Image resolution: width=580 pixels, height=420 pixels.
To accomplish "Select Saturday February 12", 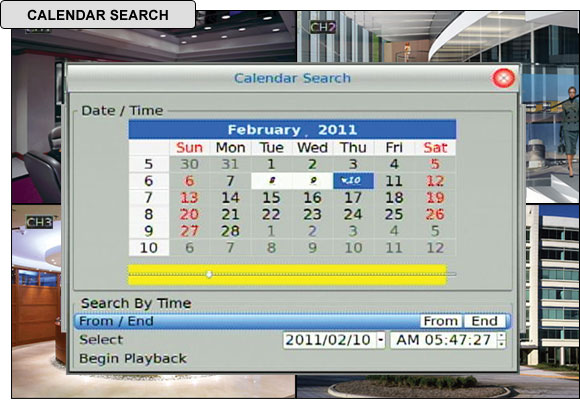I will (435, 181).
